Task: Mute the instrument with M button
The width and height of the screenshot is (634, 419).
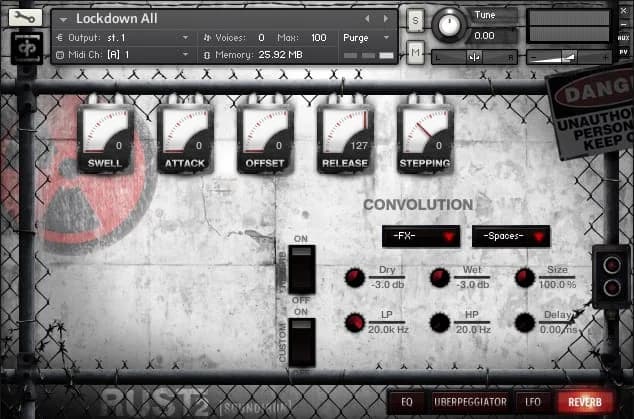Action: pos(414,51)
